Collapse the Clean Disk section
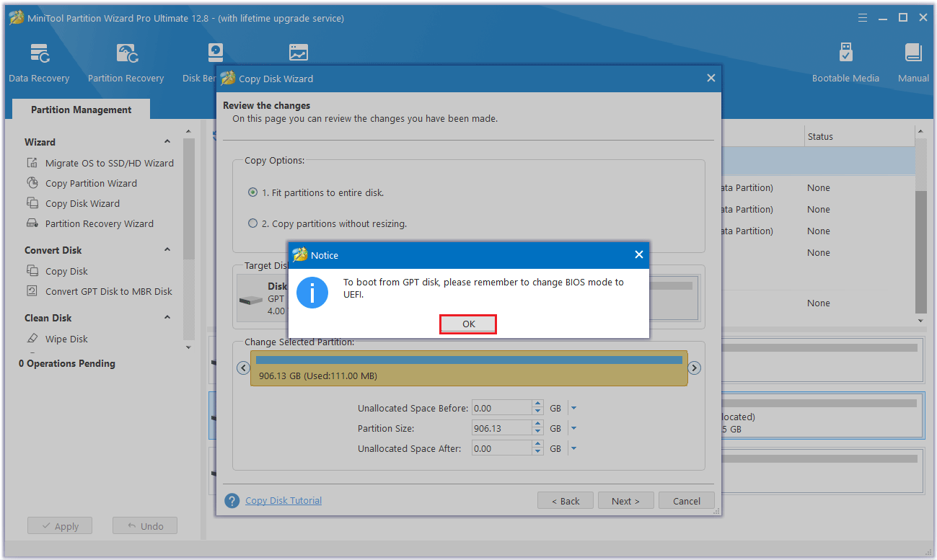Screen dimensions: 937x560 pyautogui.click(x=167, y=318)
